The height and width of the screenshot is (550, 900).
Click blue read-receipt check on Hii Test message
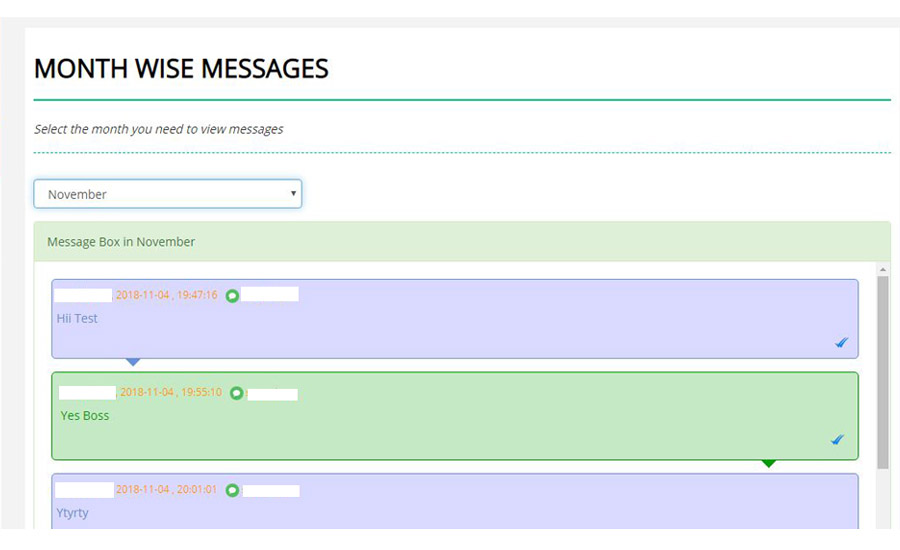[x=841, y=343]
